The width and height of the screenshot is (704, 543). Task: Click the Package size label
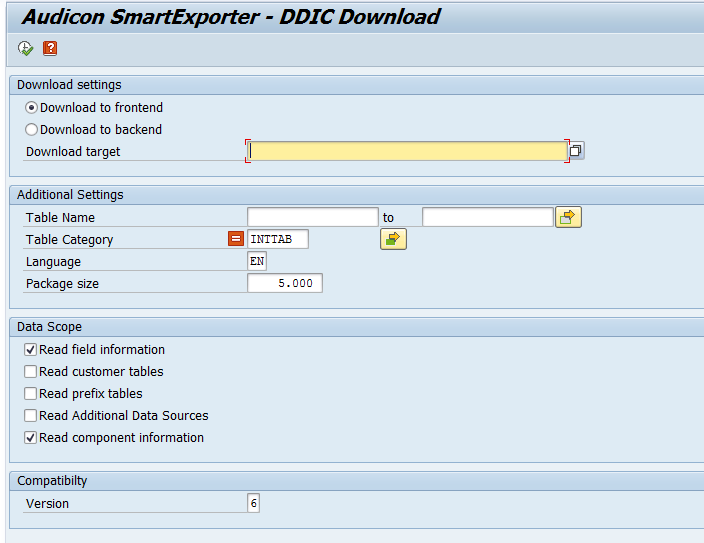[x=62, y=284]
